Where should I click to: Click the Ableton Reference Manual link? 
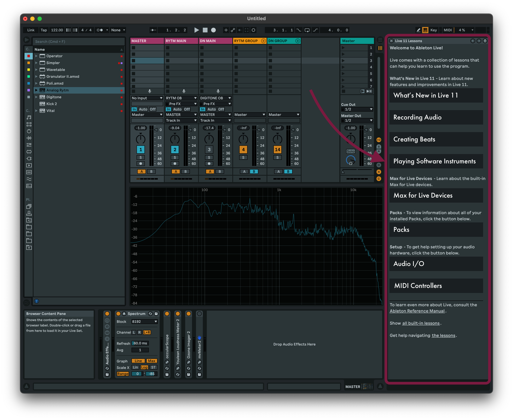click(417, 311)
